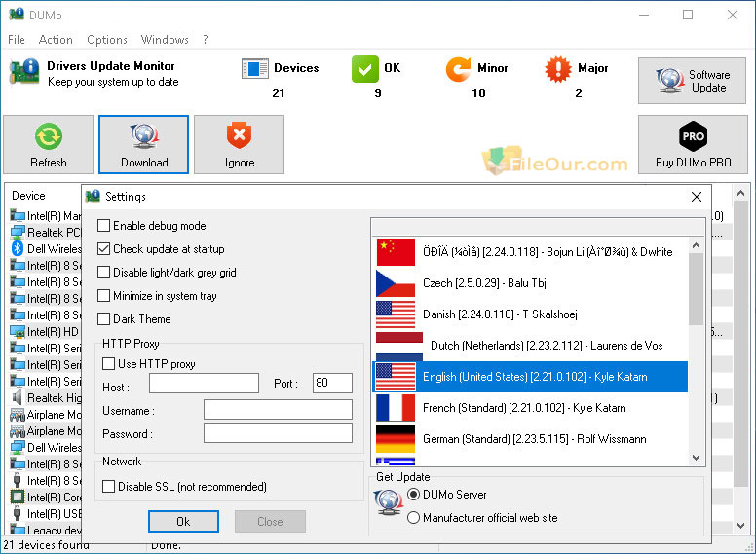Click the Get Update globe icon
756x554 pixels.
389,502
